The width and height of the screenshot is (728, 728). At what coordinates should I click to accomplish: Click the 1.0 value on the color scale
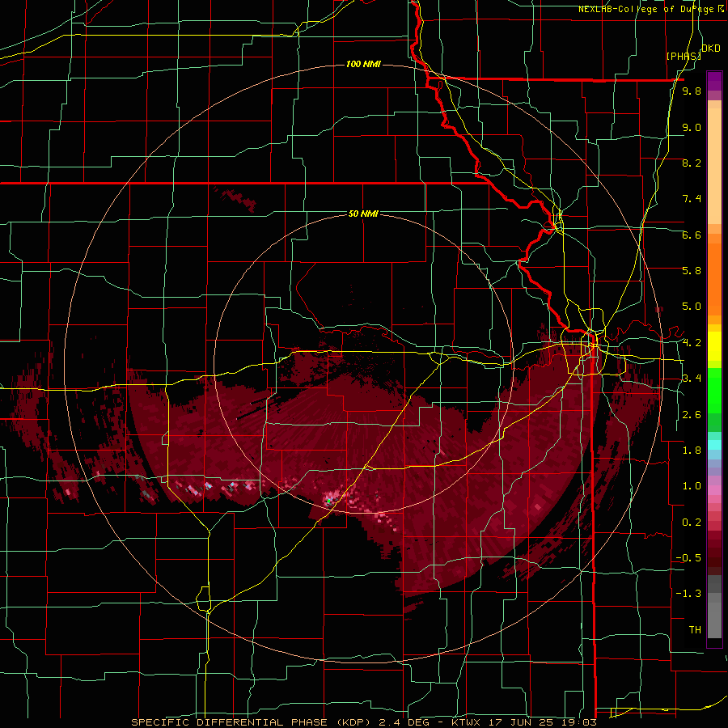coord(692,486)
